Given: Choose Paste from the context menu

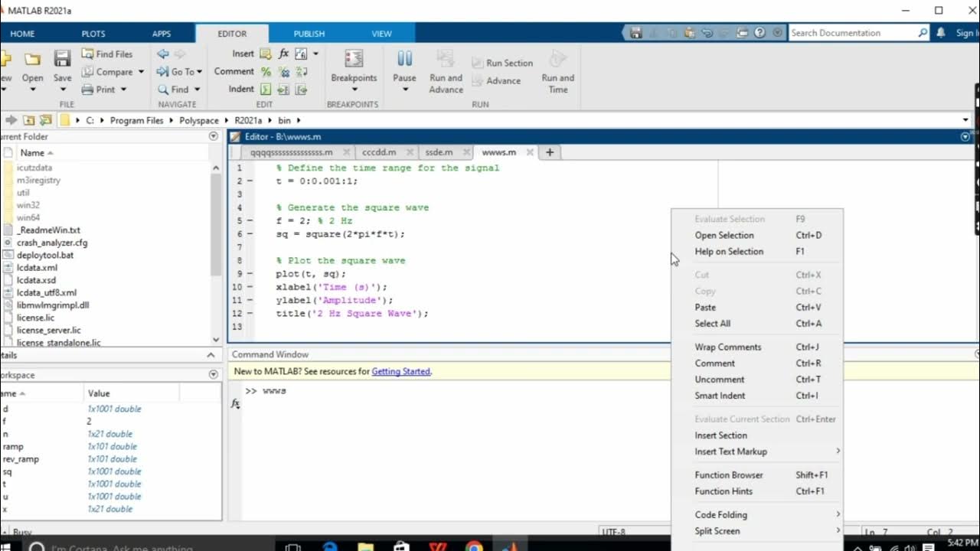Looking at the screenshot, I should 756,308.
